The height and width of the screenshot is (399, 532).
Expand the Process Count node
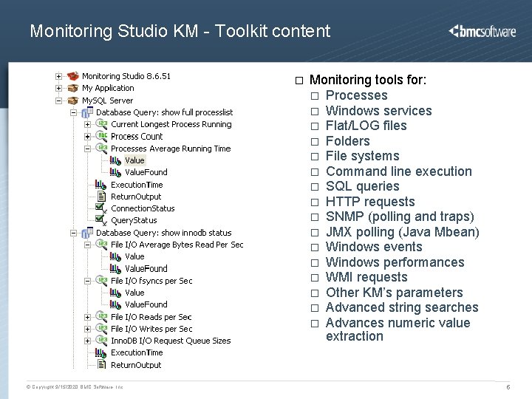coord(87,137)
